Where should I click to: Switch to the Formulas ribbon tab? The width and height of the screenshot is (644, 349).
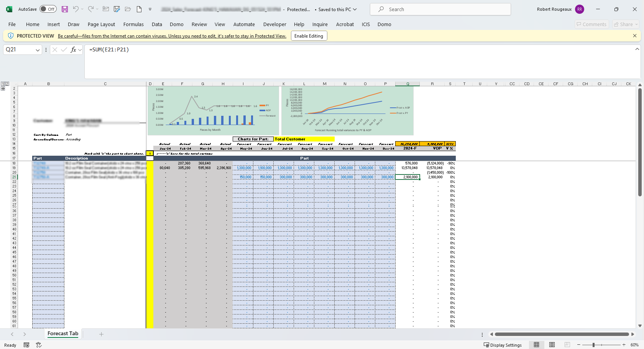(x=133, y=24)
